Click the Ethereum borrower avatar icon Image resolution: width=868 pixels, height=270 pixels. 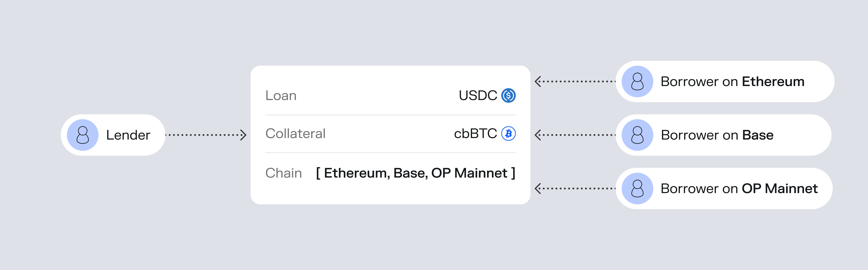tap(637, 82)
